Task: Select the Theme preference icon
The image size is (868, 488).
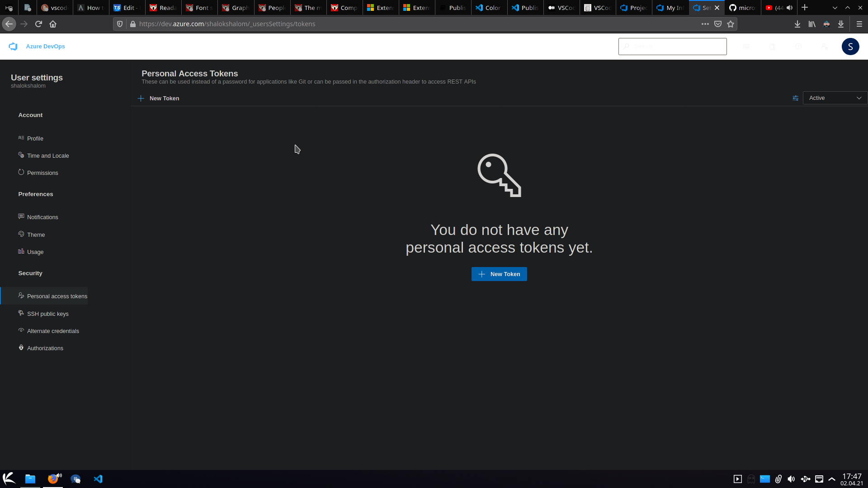Action: point(21,234)
